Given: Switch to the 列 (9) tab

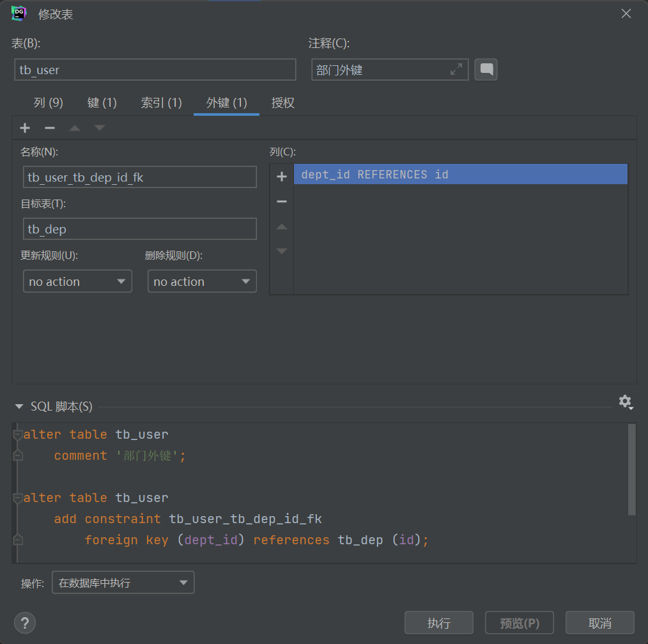Looking at the screenshot, I should [49, 103].
